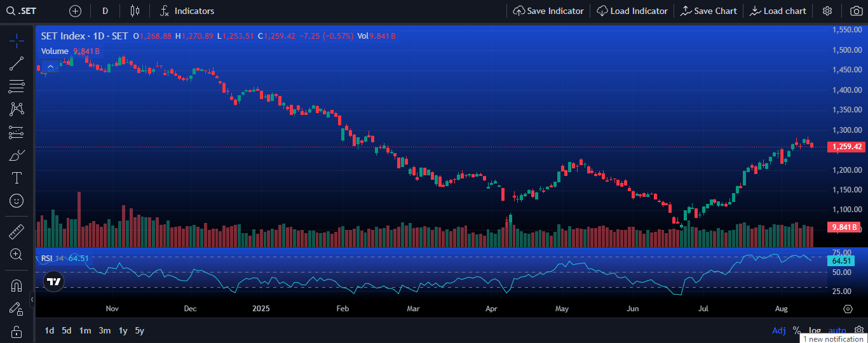Select the trend line drawing tool

click(17, 64)
